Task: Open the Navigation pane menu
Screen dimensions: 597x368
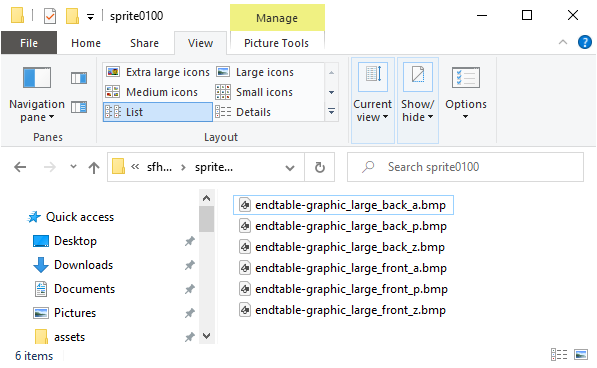Action: coord(37,95)
